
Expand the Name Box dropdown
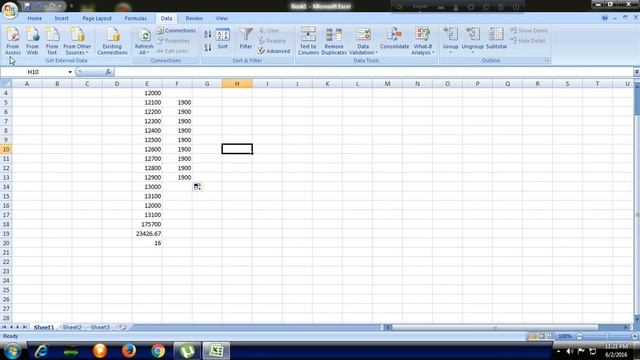pyautogui.click(x=70, y=72)
